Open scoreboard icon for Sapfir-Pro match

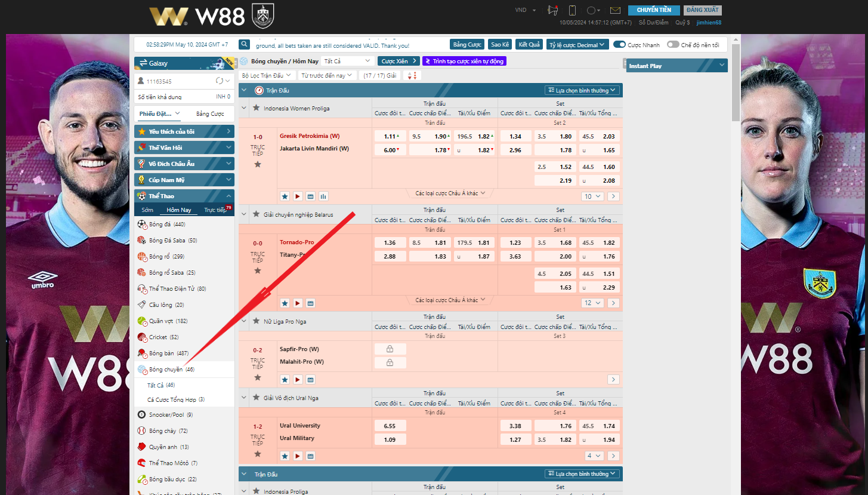[x=310, y=379]
